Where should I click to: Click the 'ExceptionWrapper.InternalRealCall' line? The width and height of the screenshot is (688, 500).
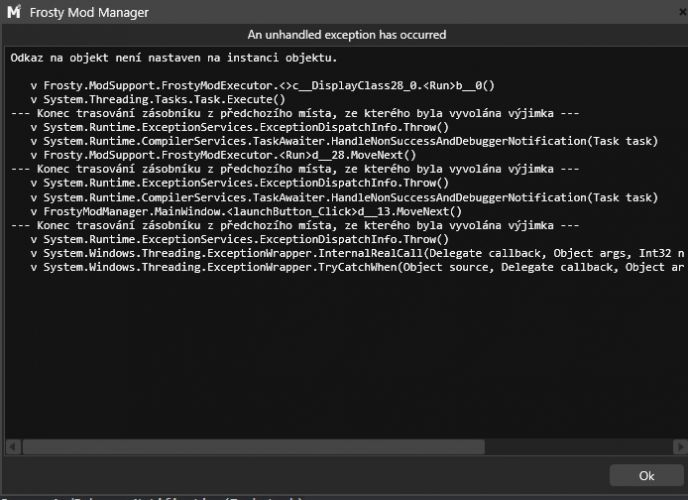click(x=357, y=254)
